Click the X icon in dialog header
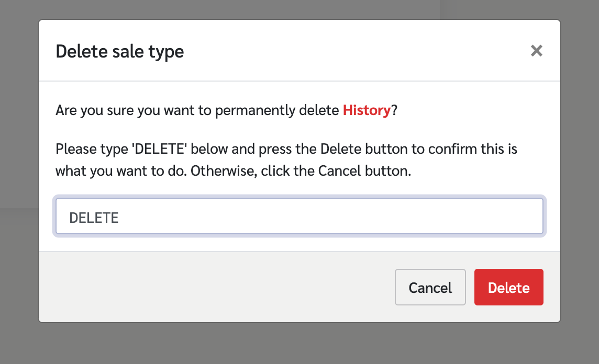Image resolution: width=599 pixels, height=364 pixels. pyautogui.click(x=536, y=51)
